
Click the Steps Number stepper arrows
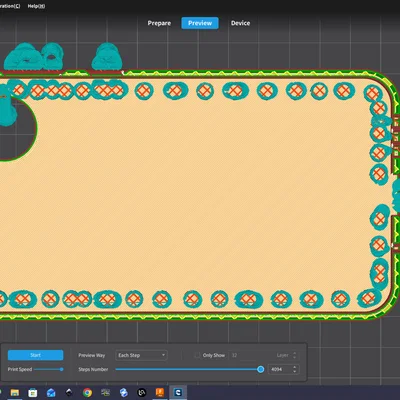295,369
